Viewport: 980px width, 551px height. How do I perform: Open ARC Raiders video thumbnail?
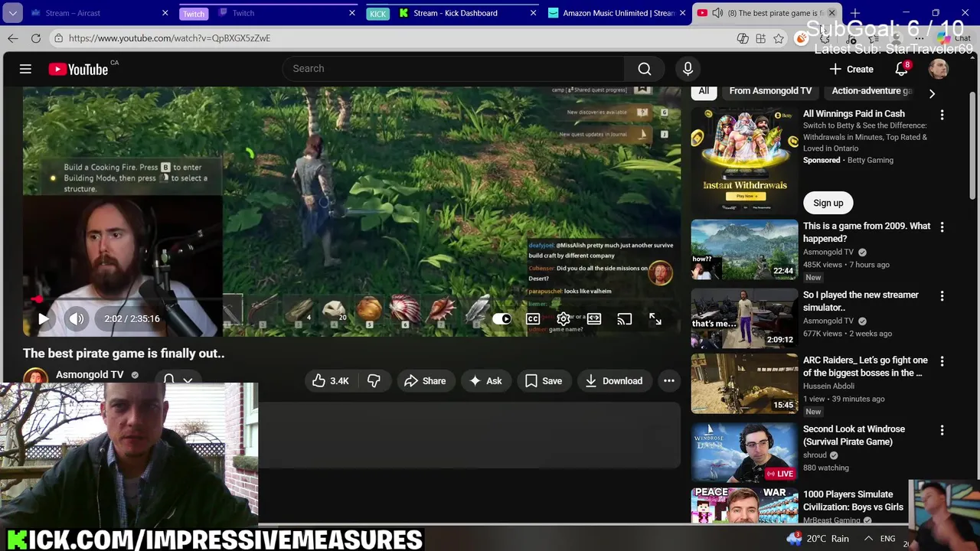click(744, 383)
